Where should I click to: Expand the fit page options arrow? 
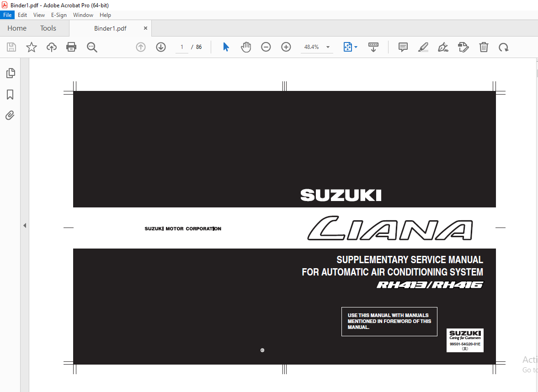pyautogui.click(x=356, y=47)
